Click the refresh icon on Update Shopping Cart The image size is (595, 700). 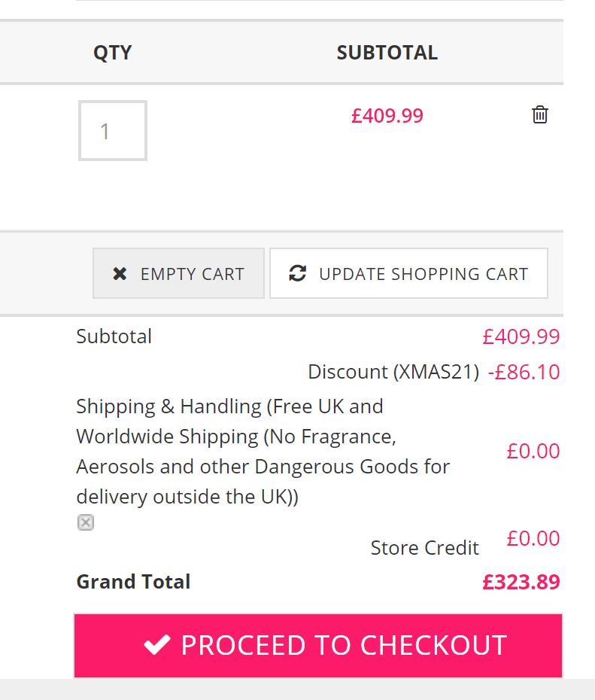pyautogui.click(x=298, y=273)
